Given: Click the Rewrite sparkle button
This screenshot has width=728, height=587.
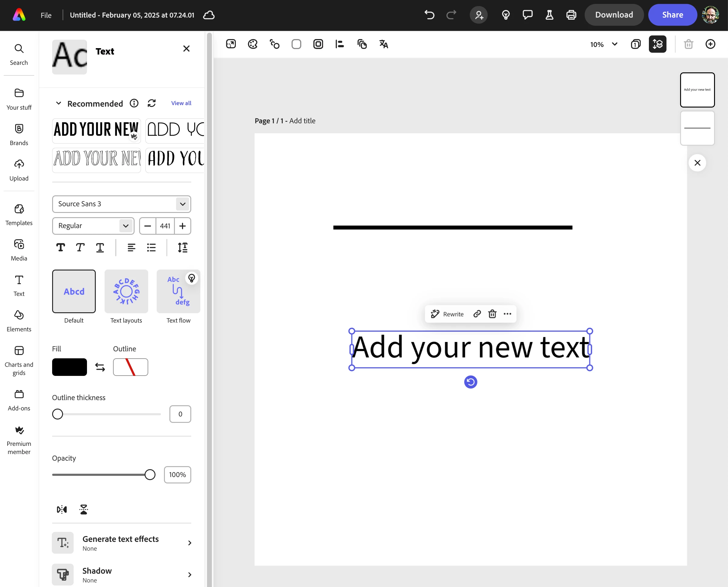Looking at the screenshot, I should pos(447,314).
